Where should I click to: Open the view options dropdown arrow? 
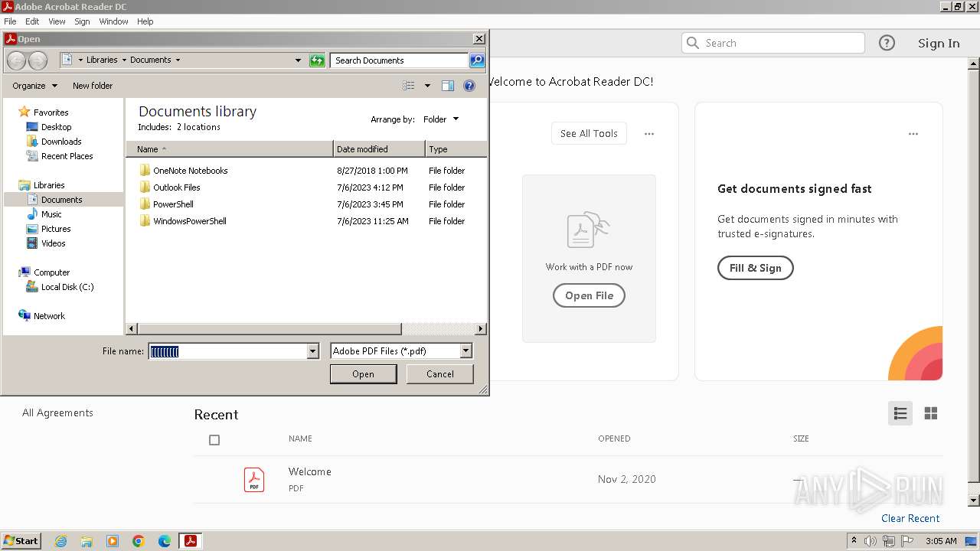(x=427, y=86)
